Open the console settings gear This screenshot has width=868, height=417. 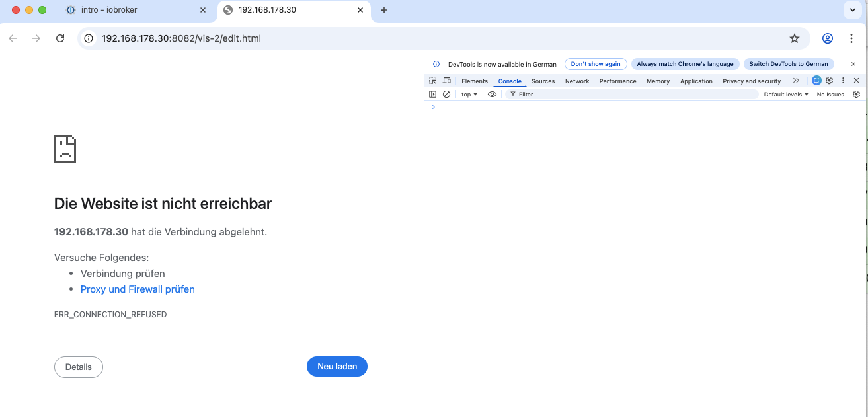pyautogui.click(x=856, y=95)
